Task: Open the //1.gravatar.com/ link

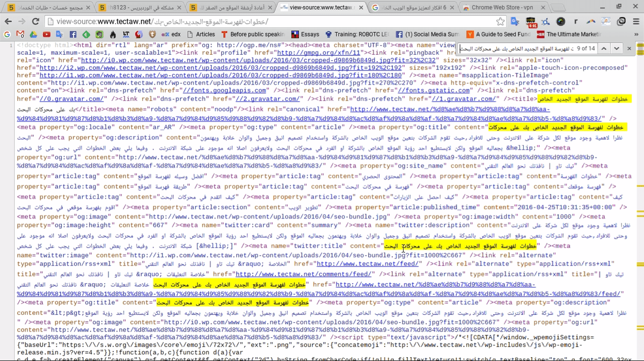Action: point(464,99)
